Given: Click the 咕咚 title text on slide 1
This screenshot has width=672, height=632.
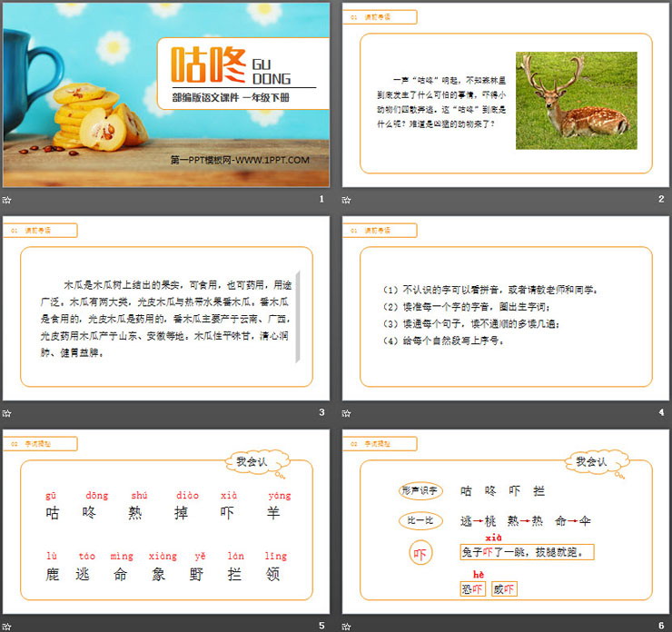Looking at the screenshot, I should [208, 64].
